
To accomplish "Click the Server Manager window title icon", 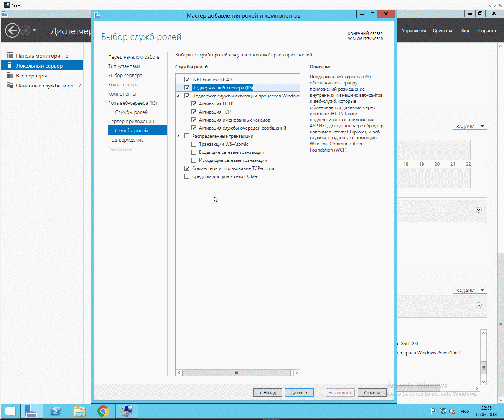I will pyautogui.click(x=5, y=14).
